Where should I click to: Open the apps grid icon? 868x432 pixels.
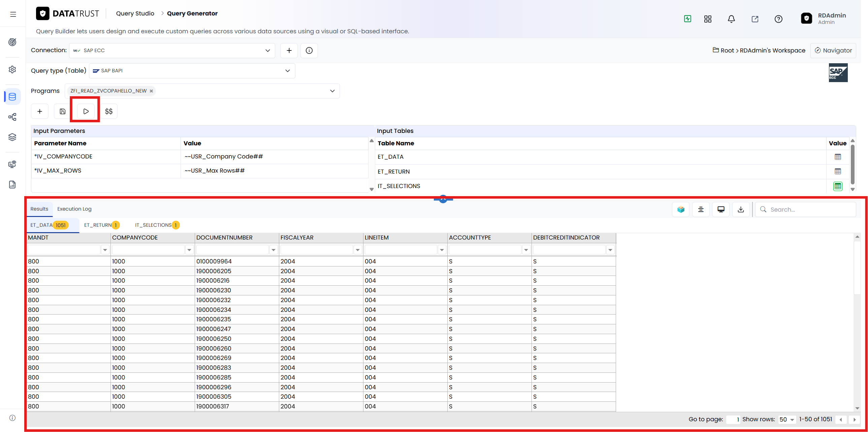[708, 19]
